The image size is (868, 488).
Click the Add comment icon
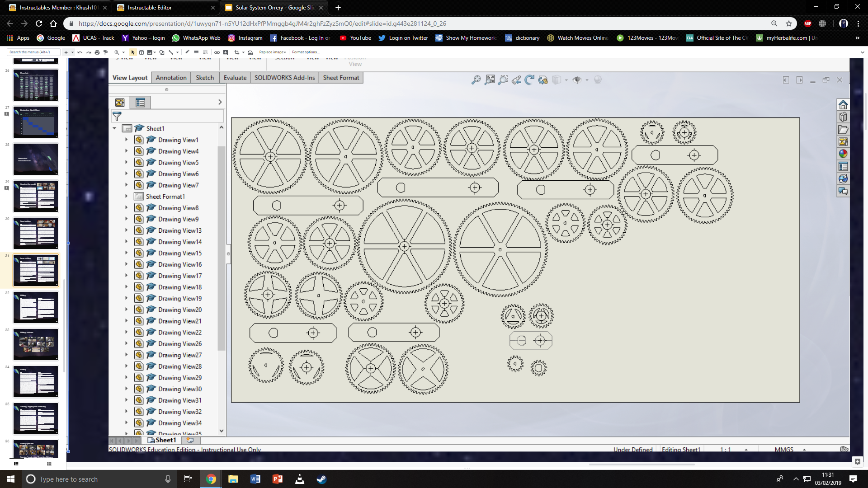click(226, 52)
